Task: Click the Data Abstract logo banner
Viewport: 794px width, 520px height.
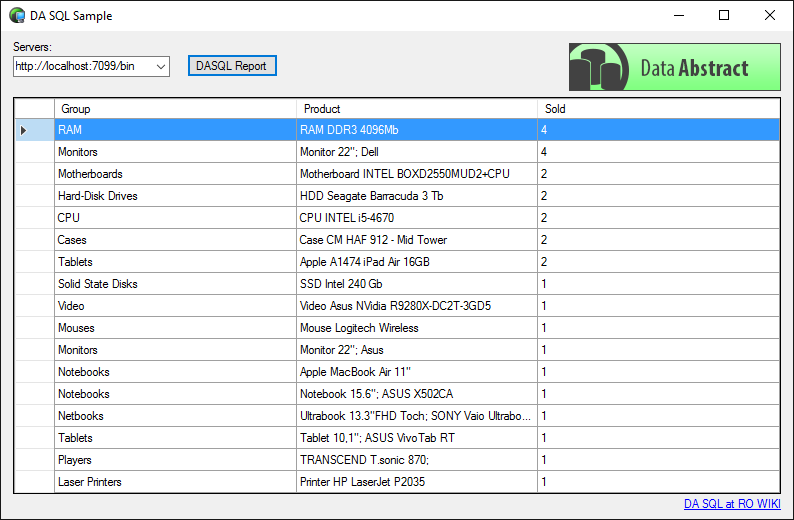Action: click(674, 67)
